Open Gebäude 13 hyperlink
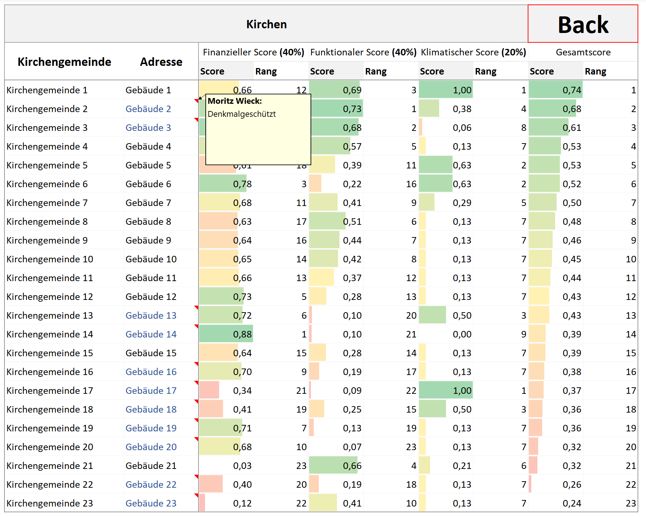 151,316
